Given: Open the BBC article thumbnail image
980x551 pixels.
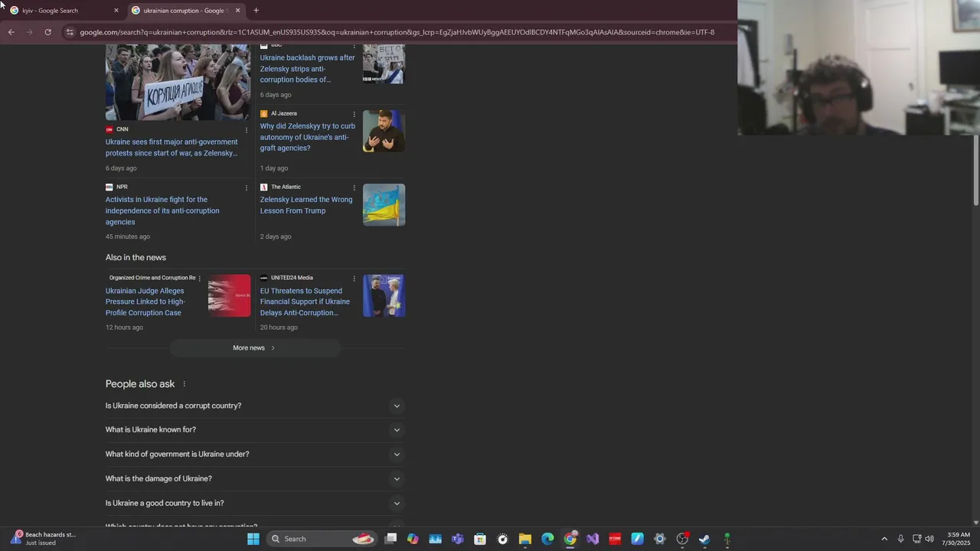Looking at the screenshot, I should coord(384,64).
